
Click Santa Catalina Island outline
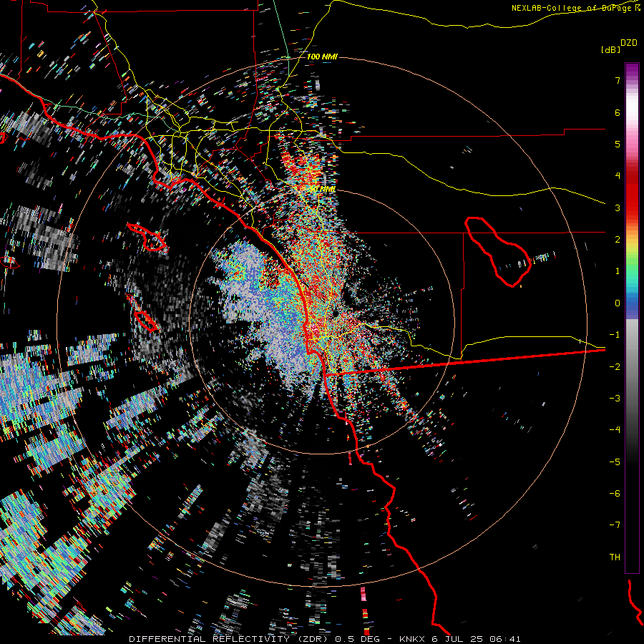pyautogui.click(x=147, y=237)
